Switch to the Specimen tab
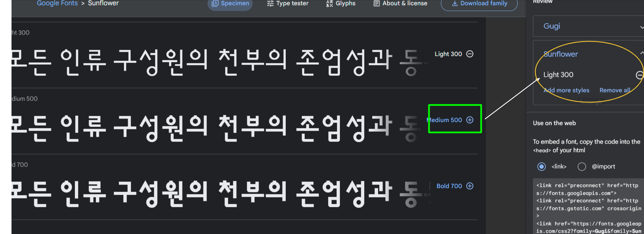Image resolution: width=644 pixels, height=234 pixels. click(x=230, y=3)
